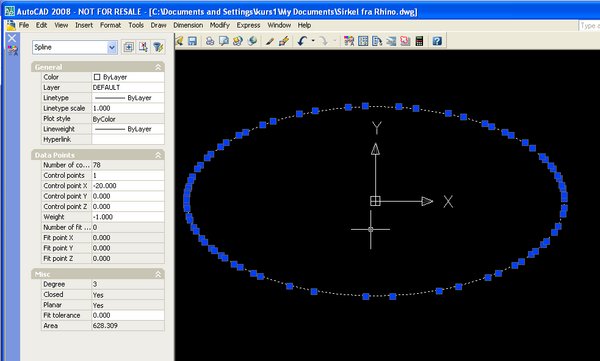Click the Degree value 3
The width and height of the screenshot is (600, 361).
(128, 284)
